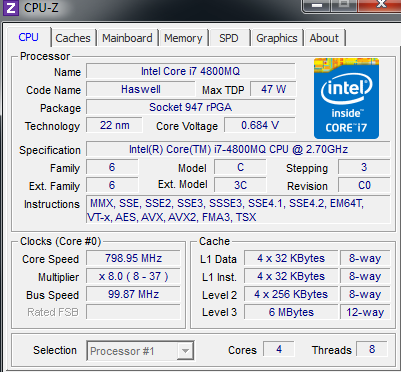Click the Core Speed value 798.95 MHz
This screenshot has height=372, width=401.
[133, 258]
